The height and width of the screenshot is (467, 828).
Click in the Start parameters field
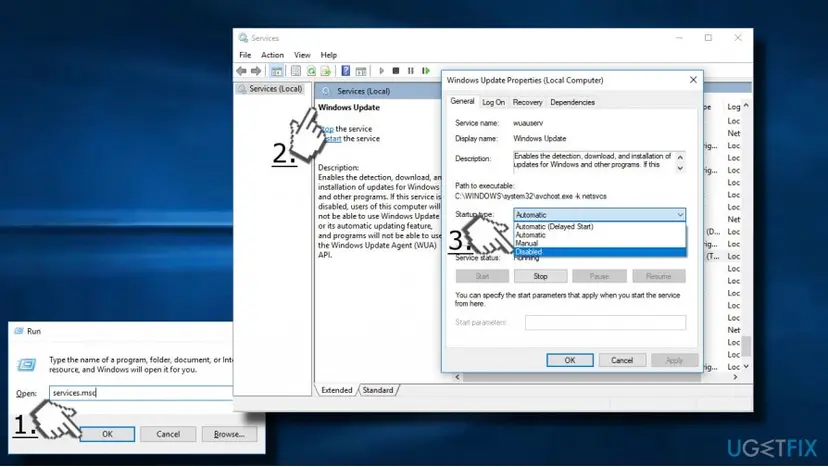pos(605,322)
